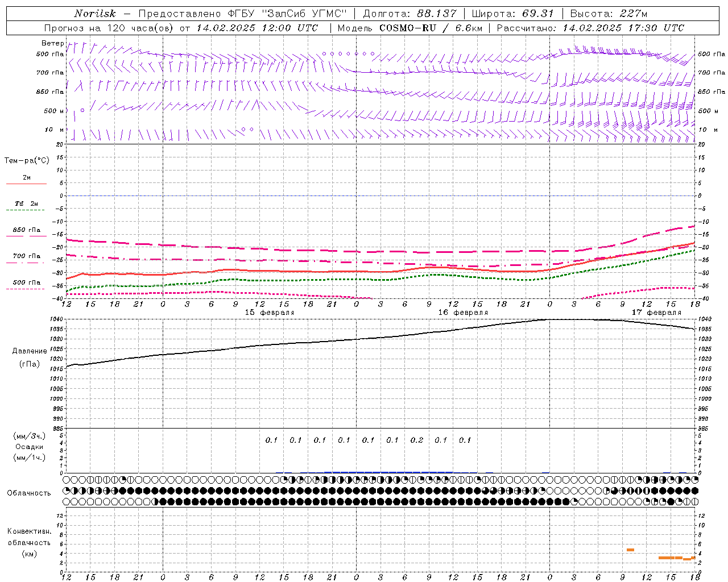Click '20' at top of left temperature axis

[60, 144]
